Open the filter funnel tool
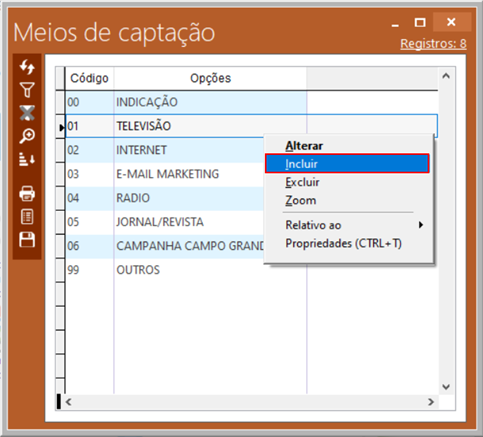The width and height of the screenshot is (483, 437). click(x=27, y=90)
